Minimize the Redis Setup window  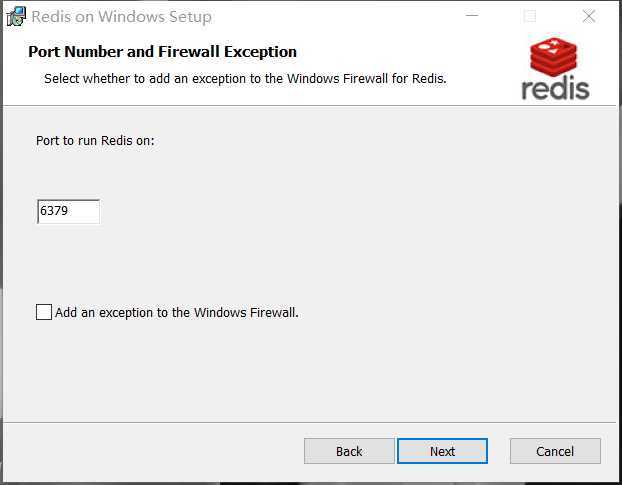pos(472,16)
